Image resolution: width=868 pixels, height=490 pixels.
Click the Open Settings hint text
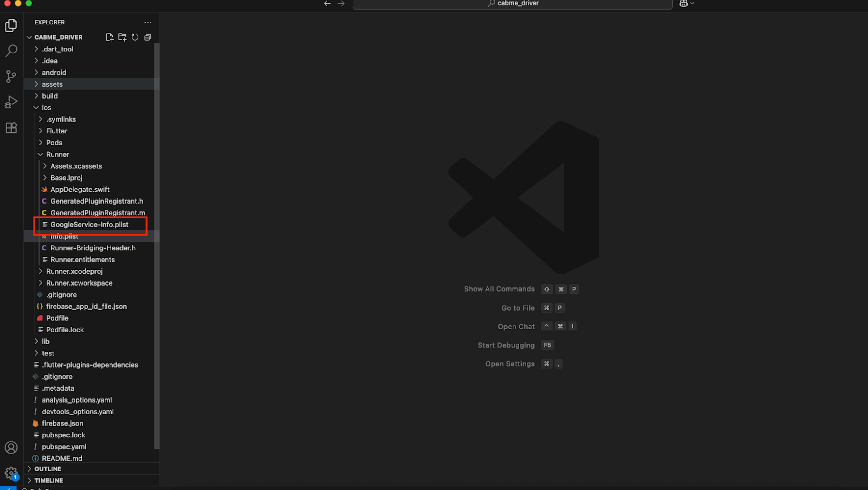click(x=510, y=364)
